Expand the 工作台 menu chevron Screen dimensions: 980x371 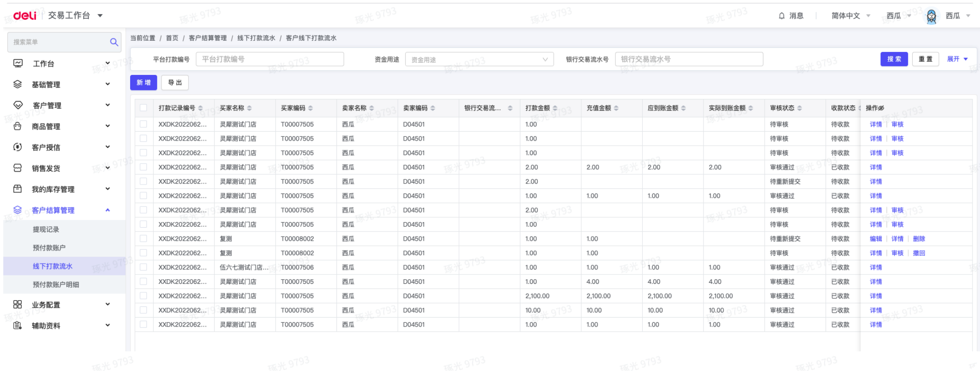pyautogui.click(x=108, y=63)
